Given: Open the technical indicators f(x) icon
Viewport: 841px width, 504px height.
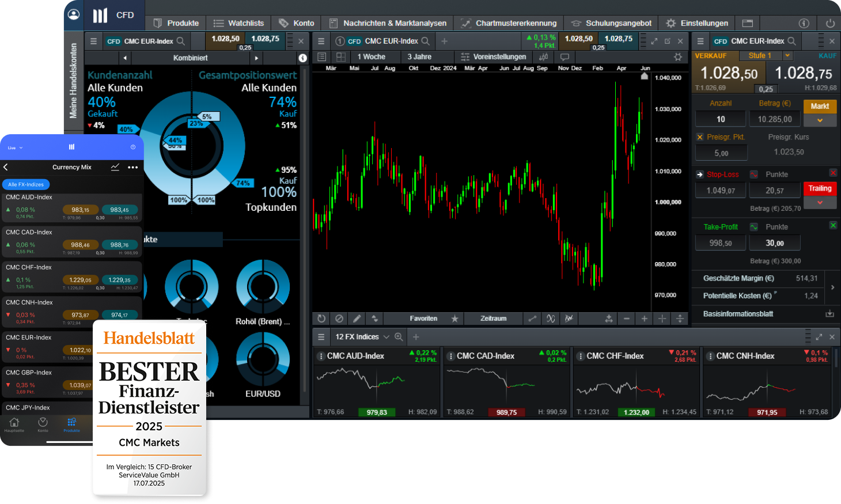Looking at the screenshot, I should click(x=551, y=318).
